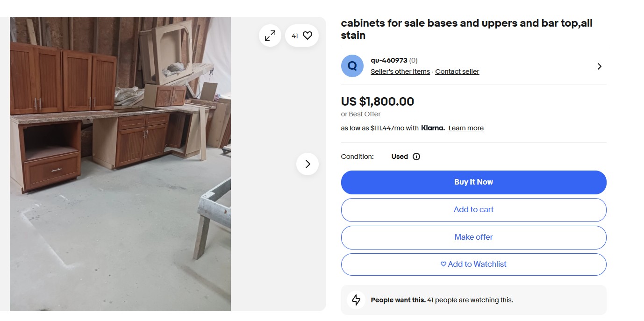Click the seller's Q avatar
Image resolution: width=644 pixels, height=321 pixels.
(352, 66)
